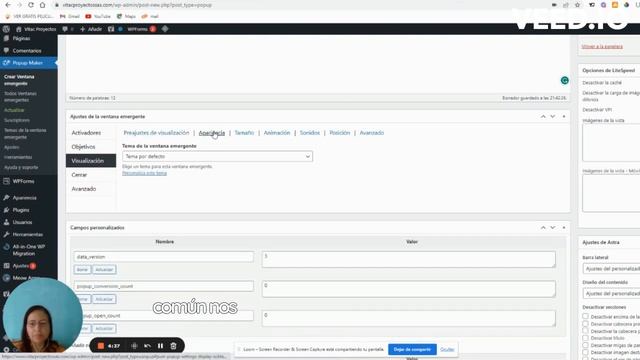Open Crear Ventana emergente submenu item
This screenshot has height=360, width=640.
pyautogui.click(x=19, y=80)
